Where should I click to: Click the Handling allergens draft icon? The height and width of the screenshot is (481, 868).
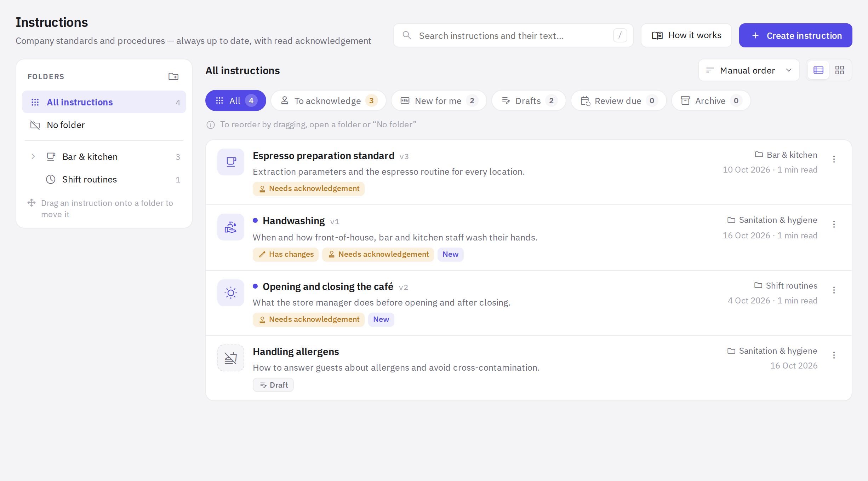coord(231,358)
